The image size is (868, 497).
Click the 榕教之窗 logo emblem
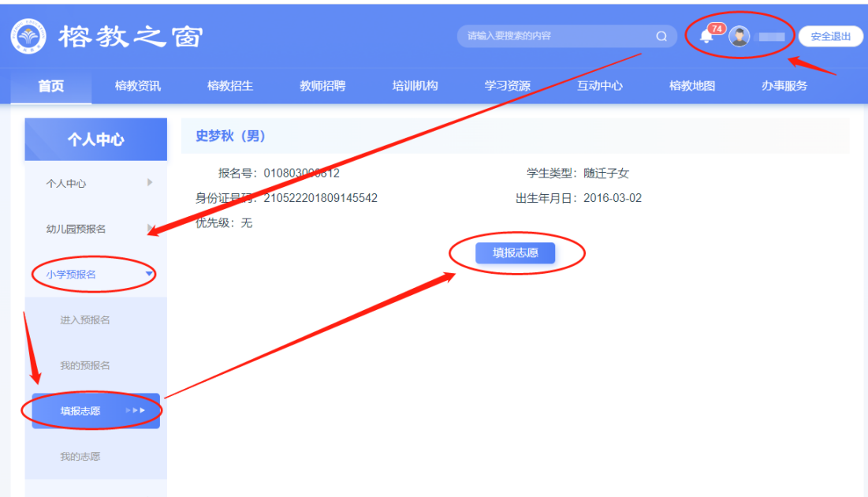tap(29, 37)
